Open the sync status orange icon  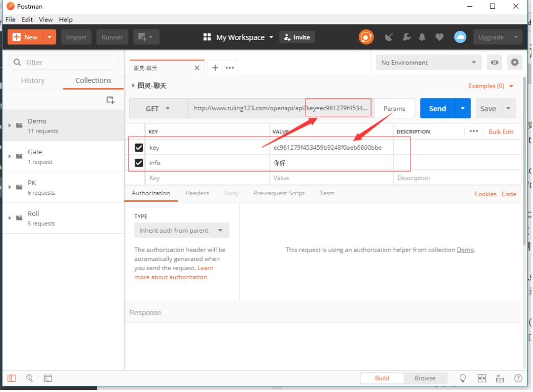pyautogui.click(x=366, y=37)
